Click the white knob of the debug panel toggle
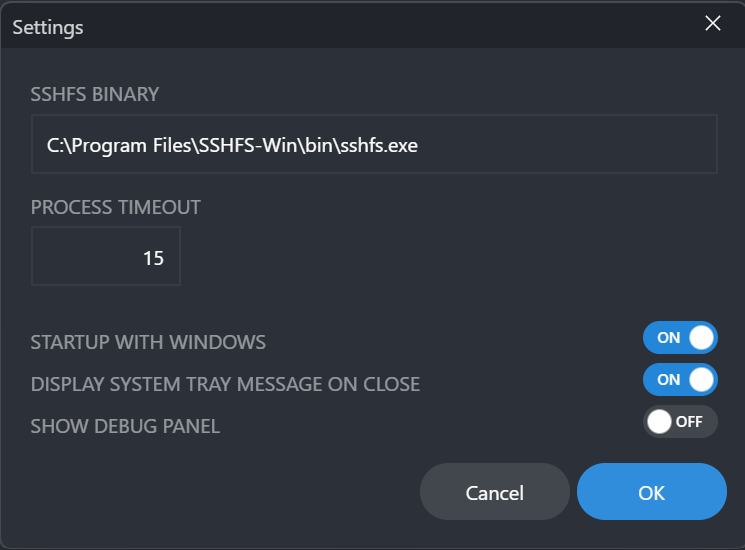 659,422
